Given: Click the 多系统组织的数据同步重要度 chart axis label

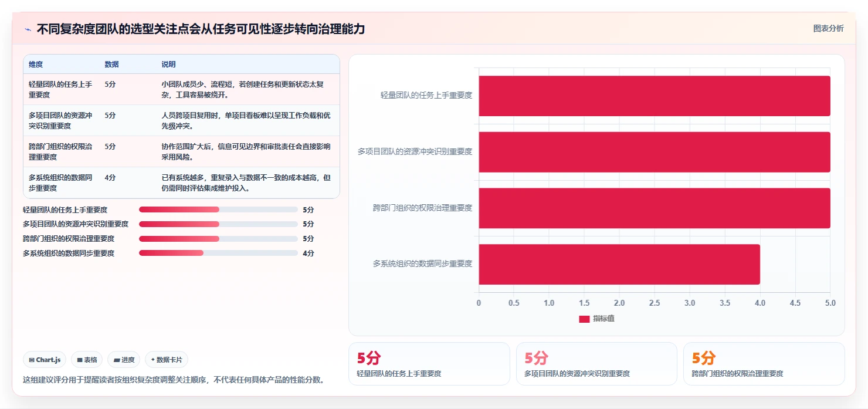Looking at the screenshot, I should tap(422, 264).
